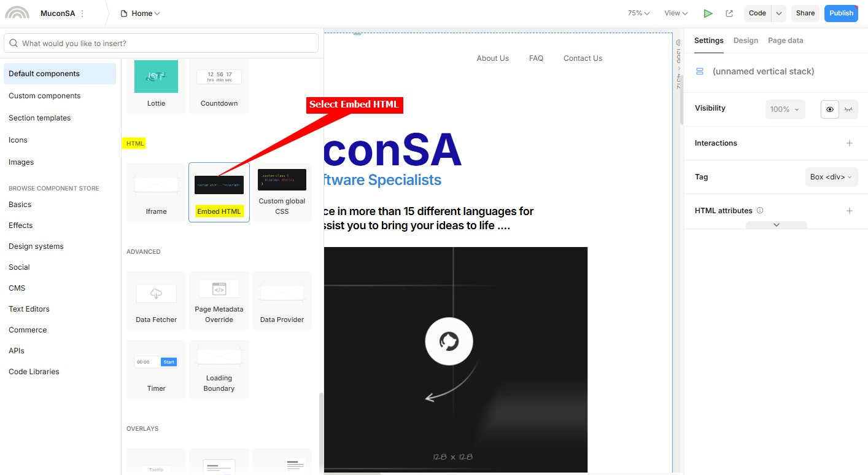Open the MuconSA project kebab menu
Viewport: 868px width, 475px height.
(x=82, y=14)
